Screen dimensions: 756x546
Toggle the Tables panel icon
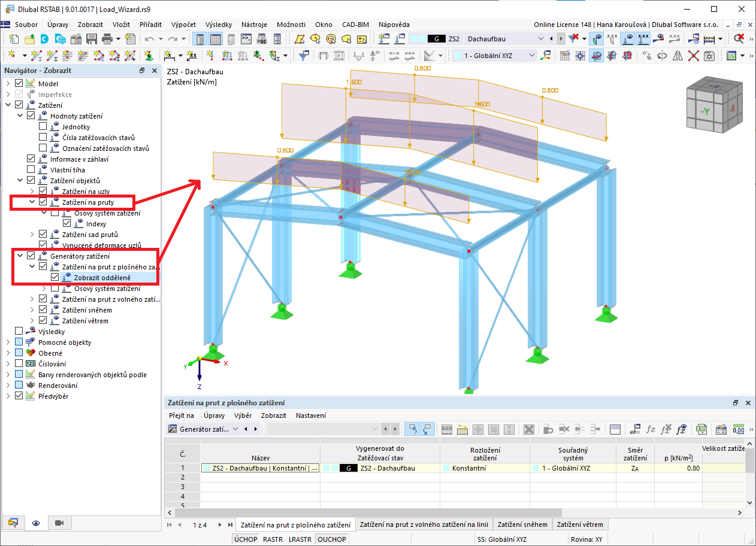pyautogui.click(x=216, y=39)
